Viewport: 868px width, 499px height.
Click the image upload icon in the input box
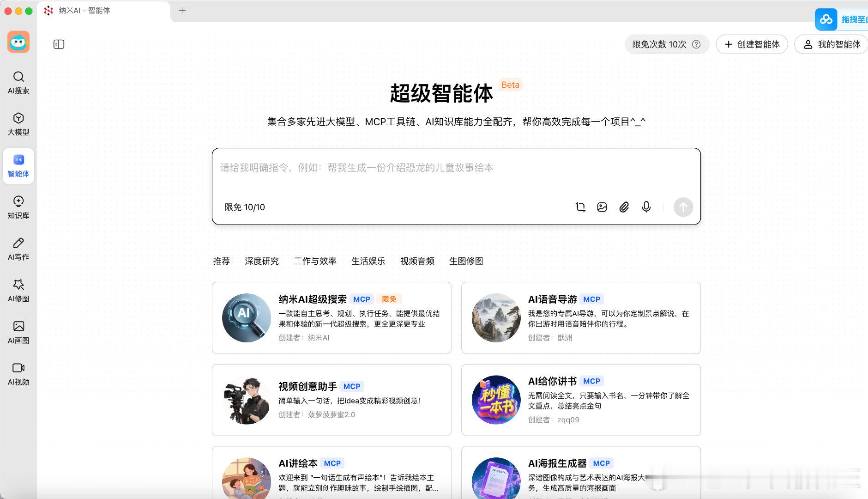point(602,207)
